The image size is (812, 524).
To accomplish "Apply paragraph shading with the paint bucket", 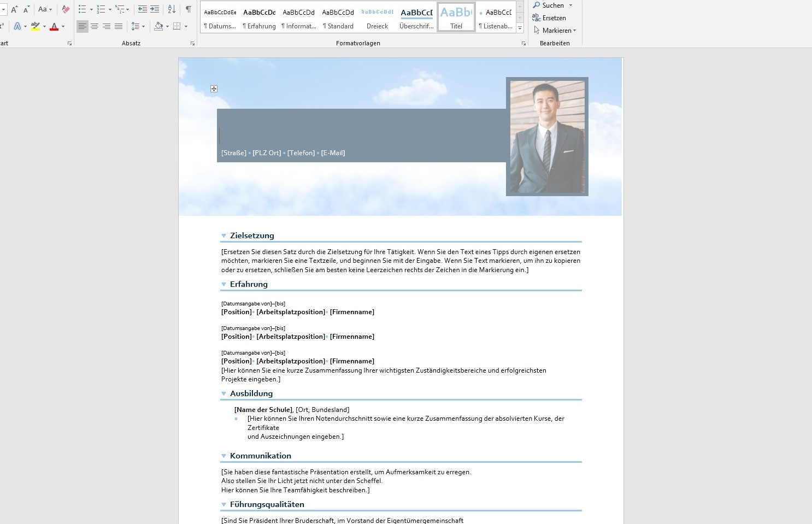I will pyautogui.click(x=158, y=26).
